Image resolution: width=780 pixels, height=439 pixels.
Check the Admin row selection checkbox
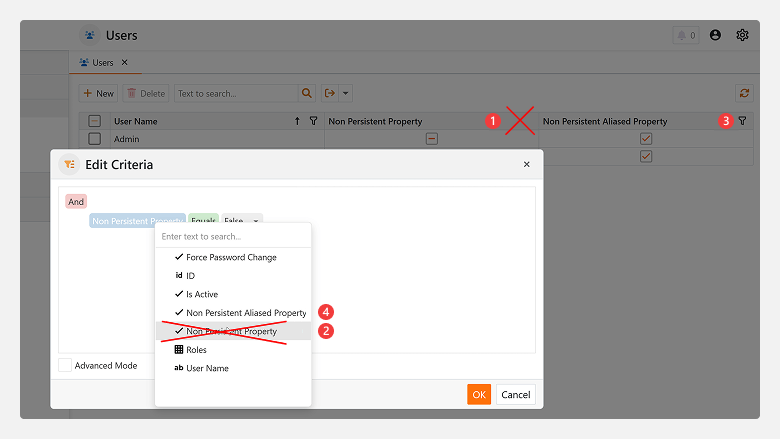pos(94,139)
